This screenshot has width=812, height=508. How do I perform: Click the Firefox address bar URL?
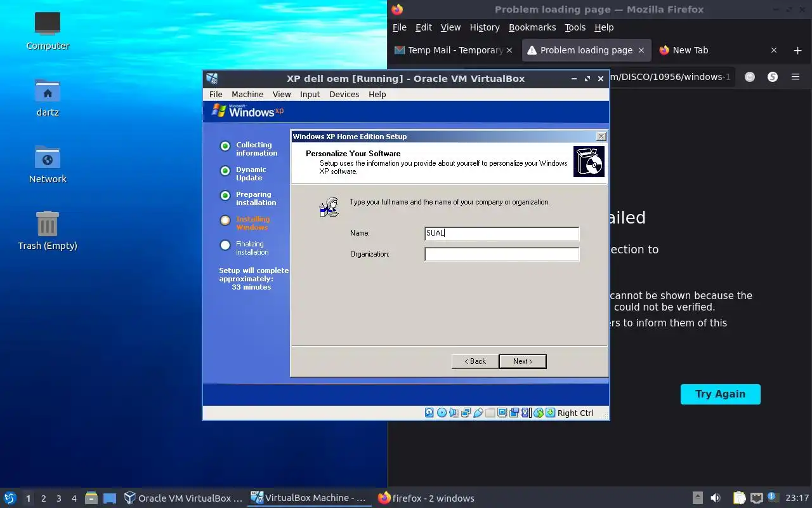tap(669, 77)
